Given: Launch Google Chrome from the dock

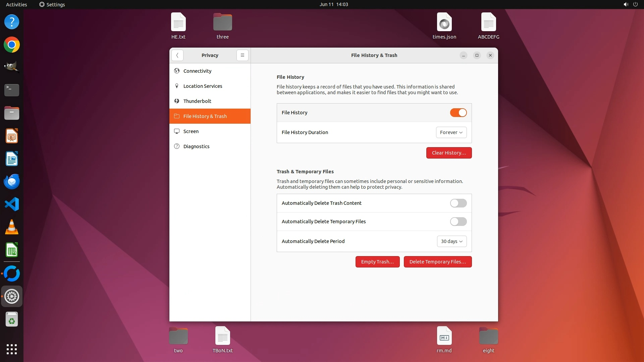Looking at the screenshot, I should pyautogui.click(x=12, y=45).
